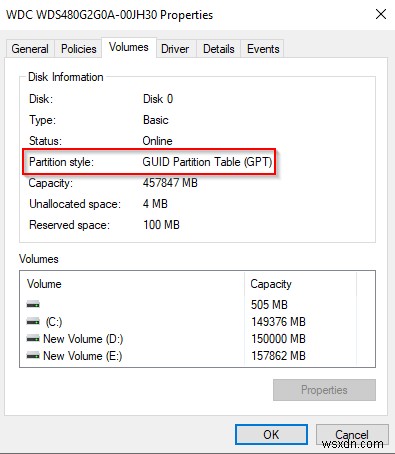This screenshot has width=395, height=454.
Task: Click the Disk 0 value
Action: click(158, 99)
